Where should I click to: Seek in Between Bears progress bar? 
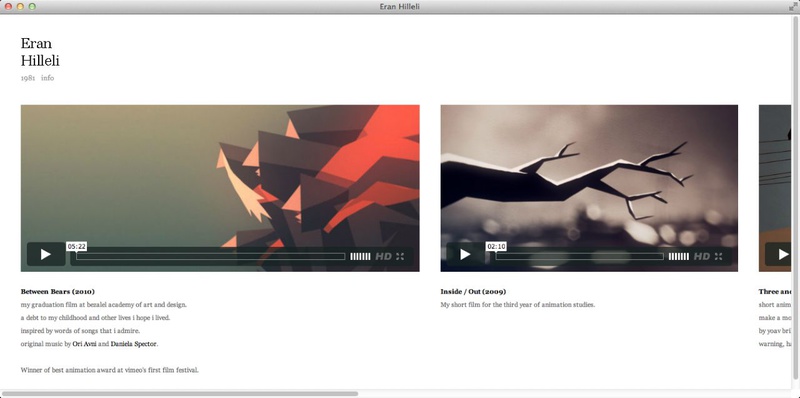[211, 256]
